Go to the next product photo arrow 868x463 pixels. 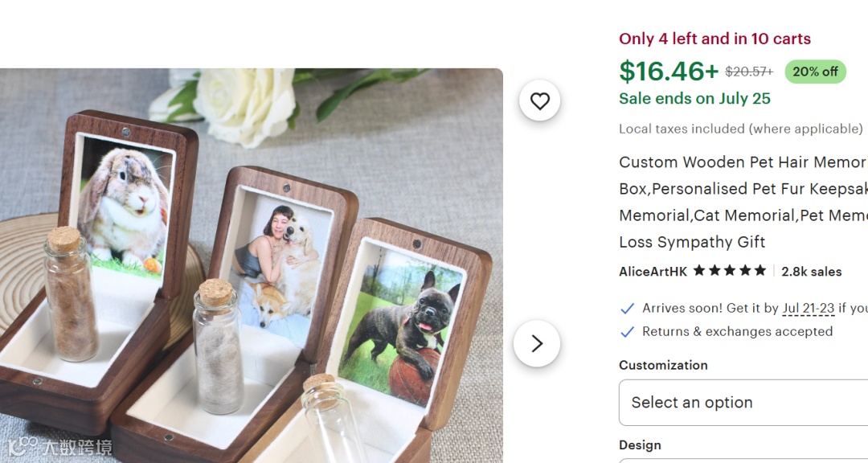[536, 343]
